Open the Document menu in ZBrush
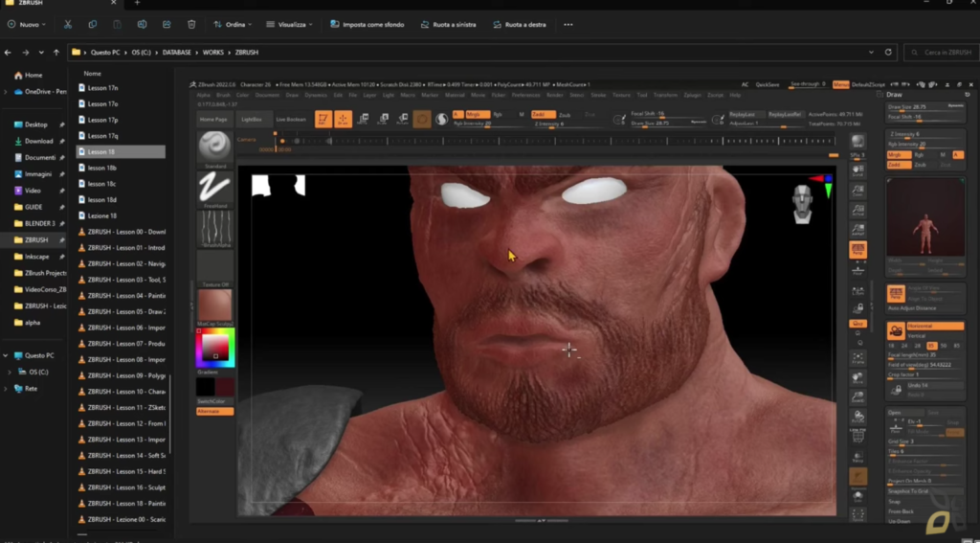The image size is (980, 543). tap(267, 95)
